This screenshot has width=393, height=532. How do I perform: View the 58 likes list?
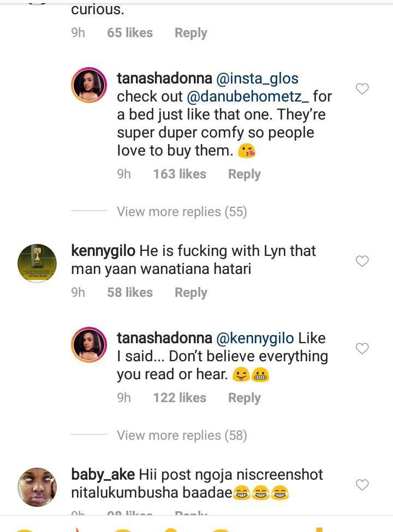click(129, 292)
